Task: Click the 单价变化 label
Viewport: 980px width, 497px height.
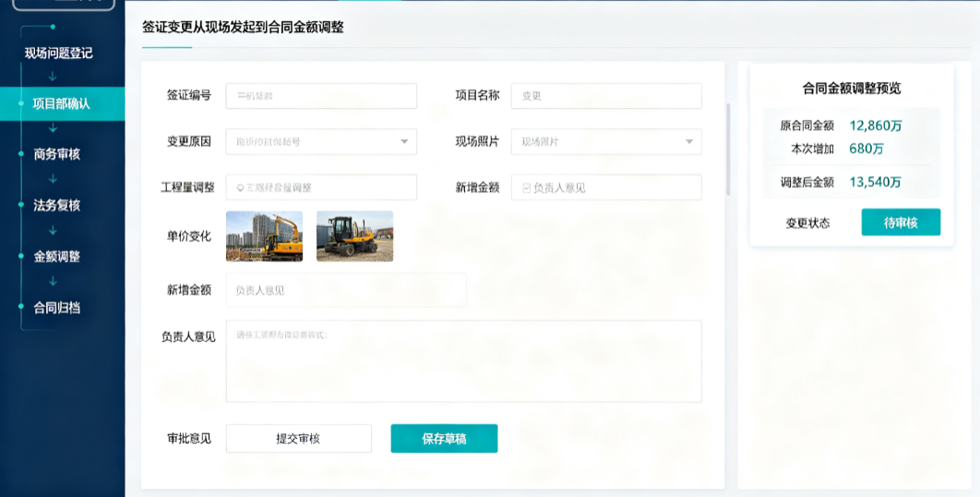Action: pos(189,237)
